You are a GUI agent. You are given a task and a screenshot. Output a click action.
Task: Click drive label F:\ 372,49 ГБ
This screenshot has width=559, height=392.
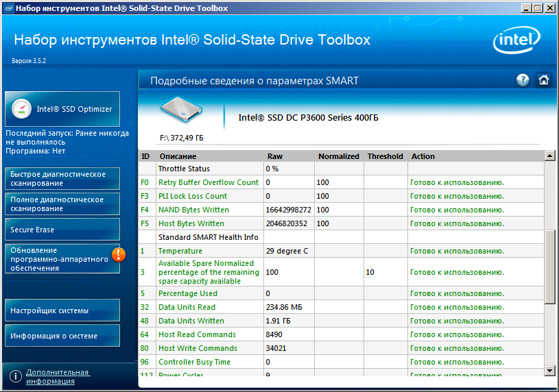click(x=182, y=138)
